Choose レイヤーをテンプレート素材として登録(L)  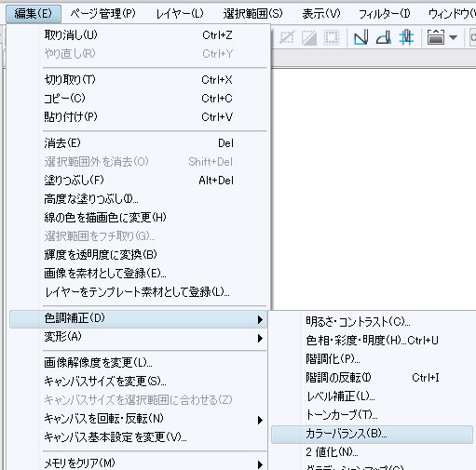(x=138, y=292)
